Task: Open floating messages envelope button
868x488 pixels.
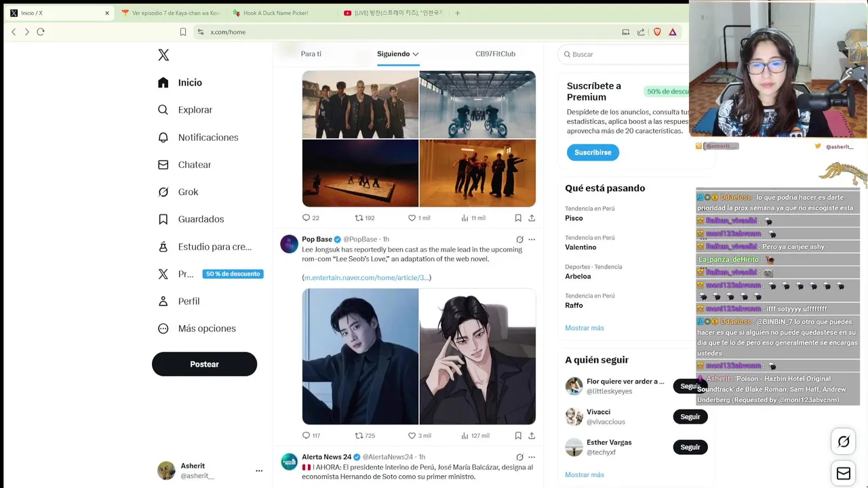Action: (844, 473)
